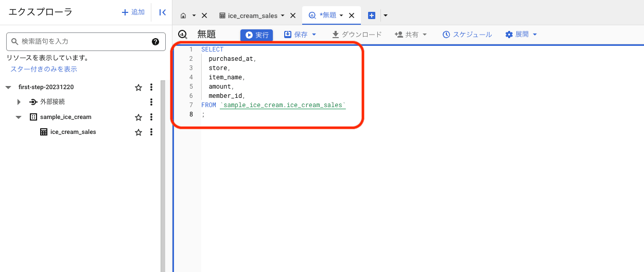Star the first-step-20231220 project

point(138,88)
